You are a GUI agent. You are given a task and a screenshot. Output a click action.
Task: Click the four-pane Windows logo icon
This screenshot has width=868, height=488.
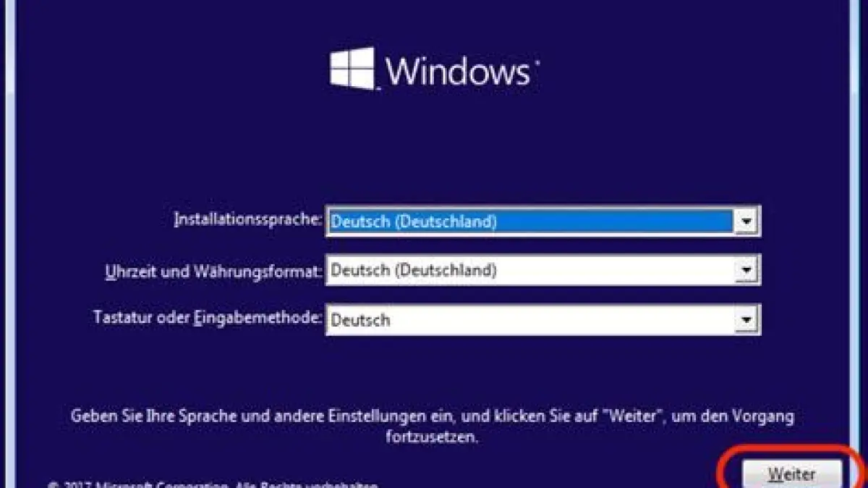click(352, 69)
